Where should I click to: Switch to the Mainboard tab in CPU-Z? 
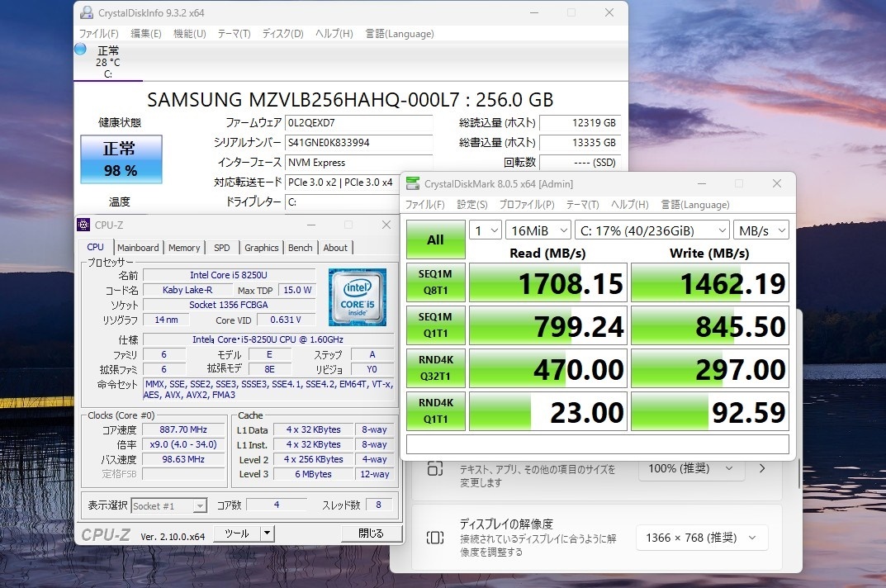[x=138, y=248]
